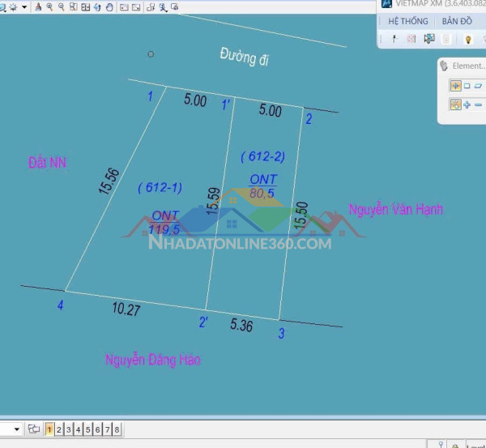Toggle view 6 button
Viewport: 486px width, 448px height.
(97, 429)
